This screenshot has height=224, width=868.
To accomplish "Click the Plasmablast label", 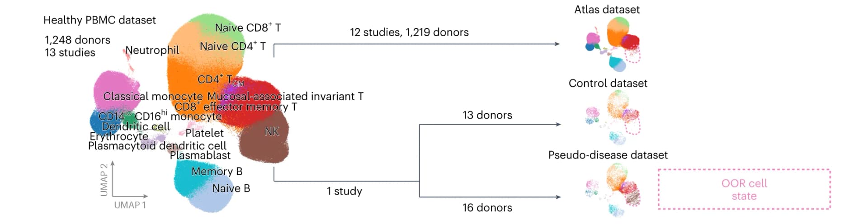I will (x=200, y=155).
